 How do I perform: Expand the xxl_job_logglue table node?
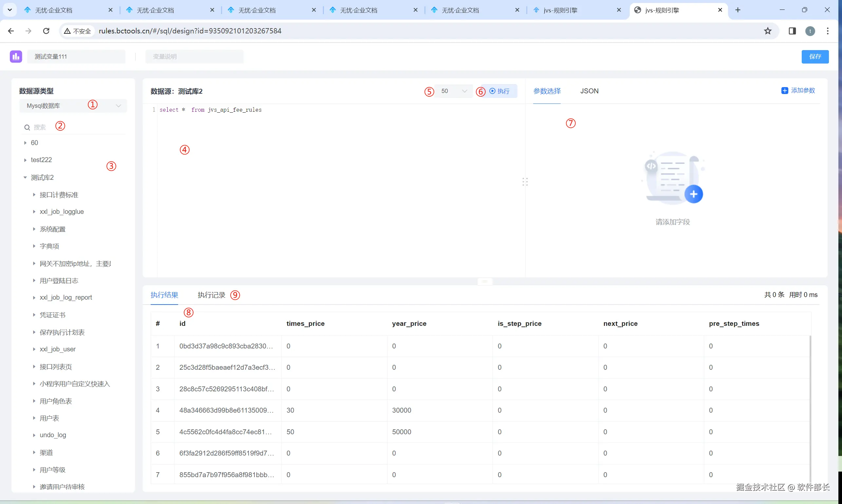34,212
